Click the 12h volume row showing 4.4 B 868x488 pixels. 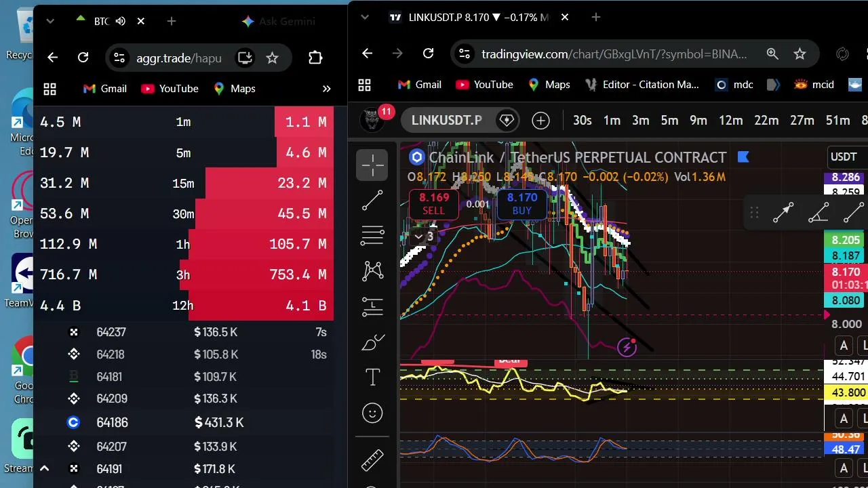click(183, 305)
